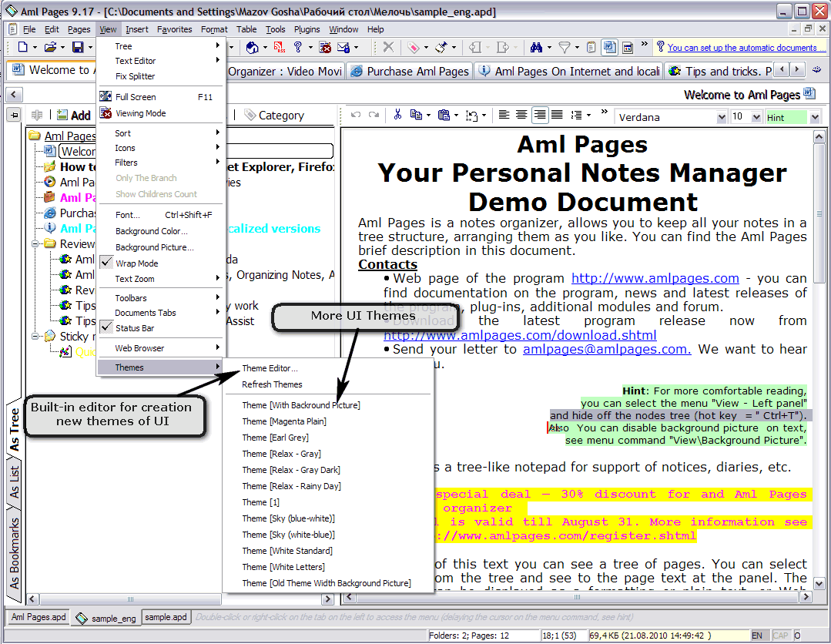
Task: Align text left in editor toolbar
Action: pos(504,115)
